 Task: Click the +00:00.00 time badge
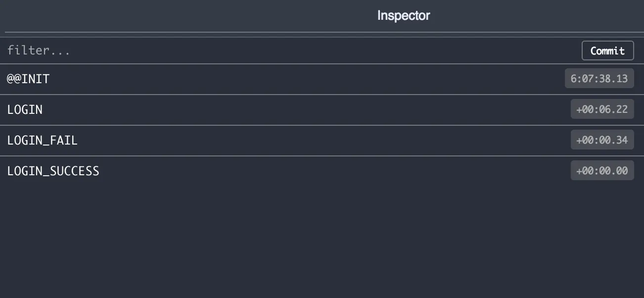pos(602,170)
